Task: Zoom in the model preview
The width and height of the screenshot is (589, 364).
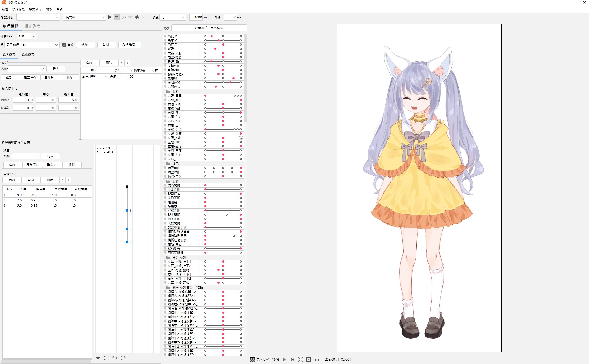Action: [x=292, y=360]
